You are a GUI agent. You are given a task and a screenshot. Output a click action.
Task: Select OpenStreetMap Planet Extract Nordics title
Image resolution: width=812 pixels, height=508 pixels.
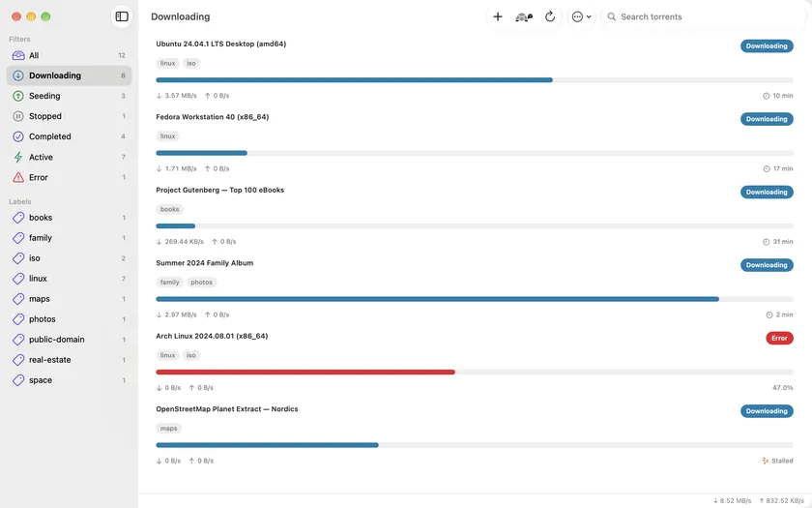coord(227,409)
